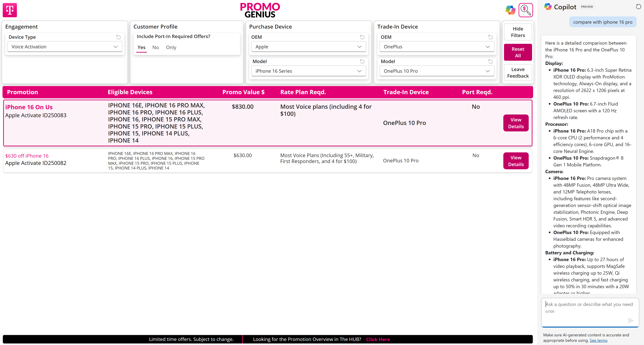This screenshot has width=644, height=345.
Task: Reset the Purchase Device OEM filter
Action: (362, 37)
